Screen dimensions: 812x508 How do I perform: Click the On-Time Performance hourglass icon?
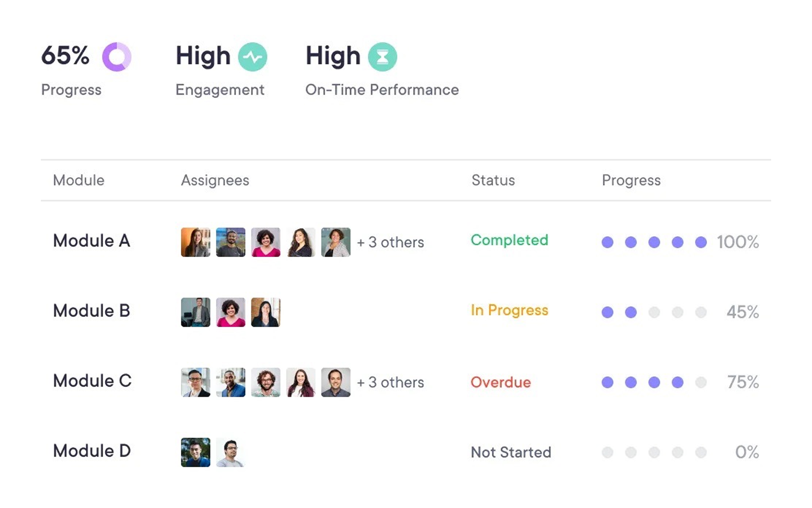[382, 57]
